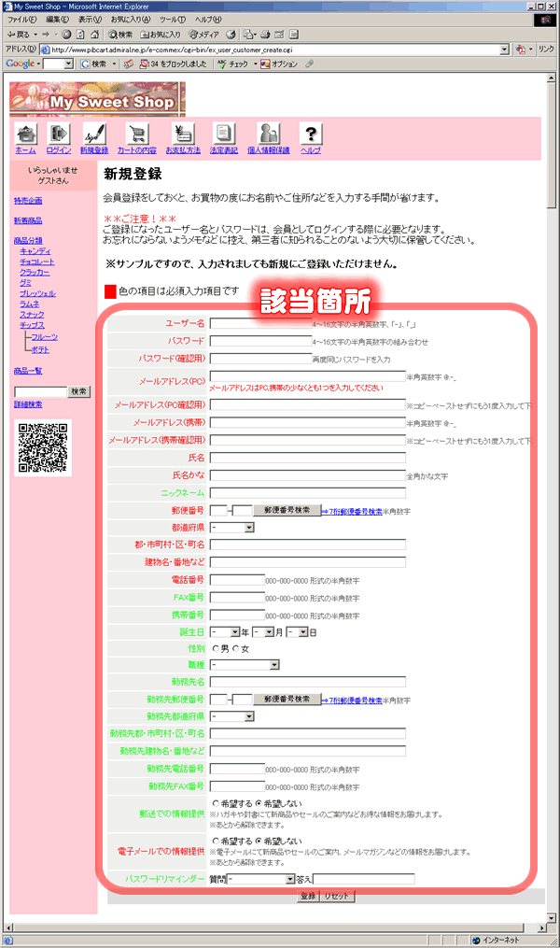Click the sidebar search (検索) button

click(79, 391)
